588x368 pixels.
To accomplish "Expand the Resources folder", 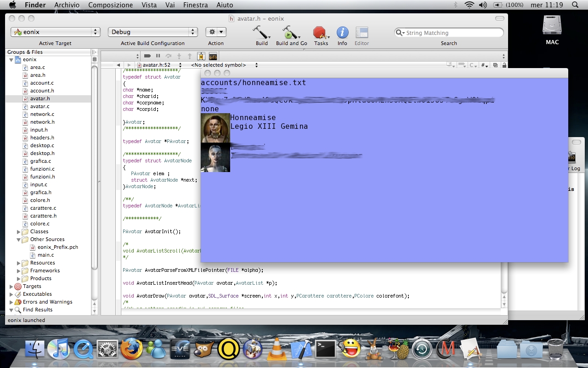I will point(19,263).
